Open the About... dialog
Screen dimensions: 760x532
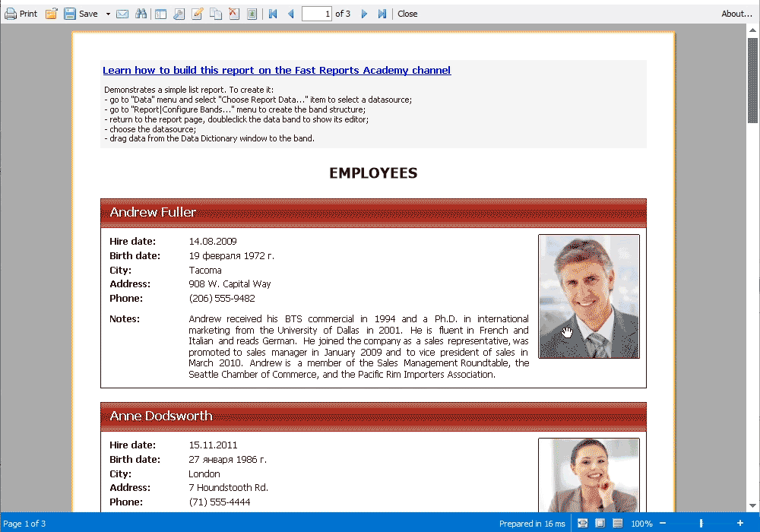pos(736,14)
